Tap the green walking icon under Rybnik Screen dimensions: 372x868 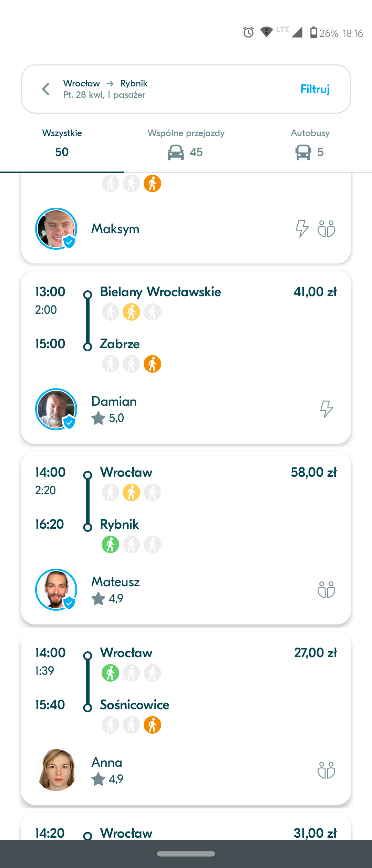pos(111,545)
